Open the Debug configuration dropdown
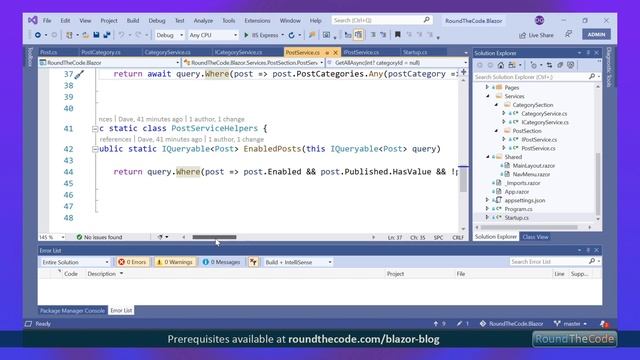 [x=169, y=35]
